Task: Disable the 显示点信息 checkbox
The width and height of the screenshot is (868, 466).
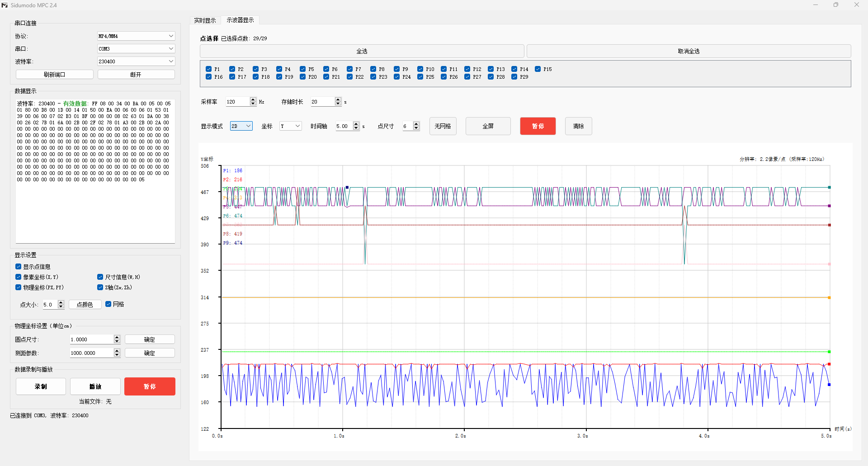Action: (x=19, y=267)
